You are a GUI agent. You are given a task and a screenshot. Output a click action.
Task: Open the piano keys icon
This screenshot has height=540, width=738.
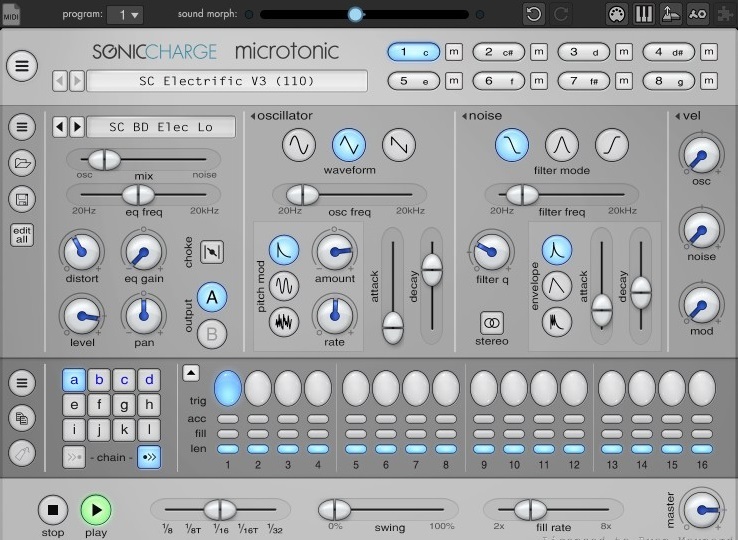(643, 14)
